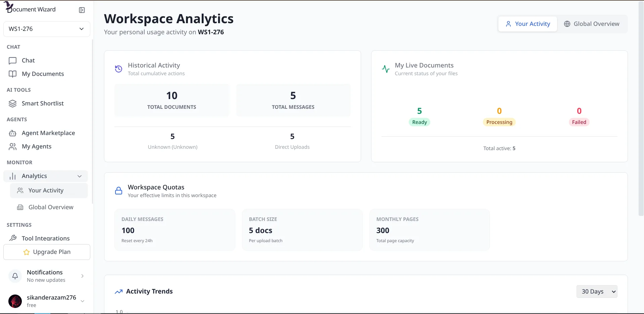This screenshot has height=314, width=644.
Task: Switch to Global Overview tab at top
Action: pos(592,24)
